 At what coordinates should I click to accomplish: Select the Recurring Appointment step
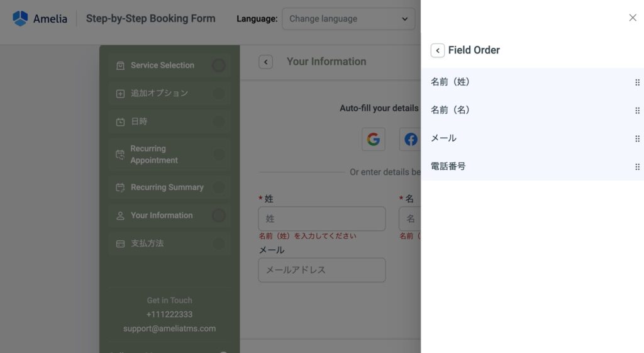pyautogui.click(x=169, y=155)
